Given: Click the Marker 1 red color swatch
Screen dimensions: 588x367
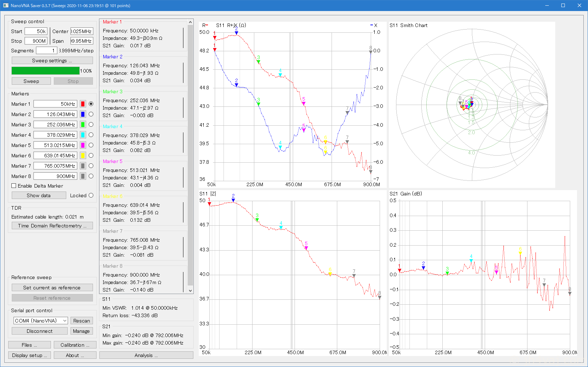Looking at the screenshot, I should click(x=83, y=104).
